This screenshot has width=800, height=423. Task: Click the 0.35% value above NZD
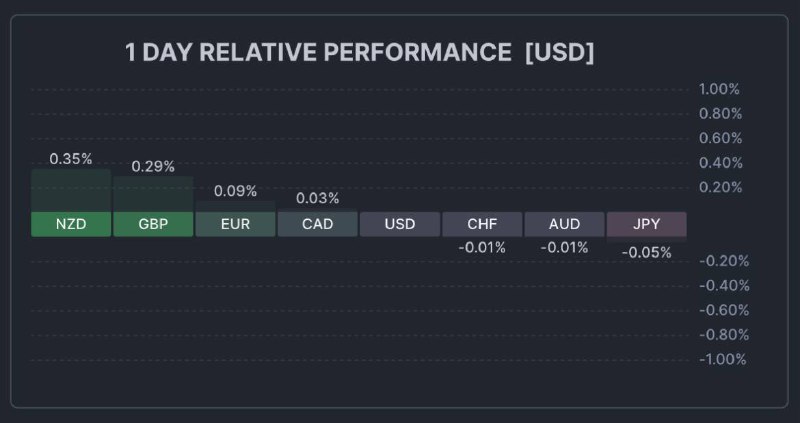click(x=71, y=158)
